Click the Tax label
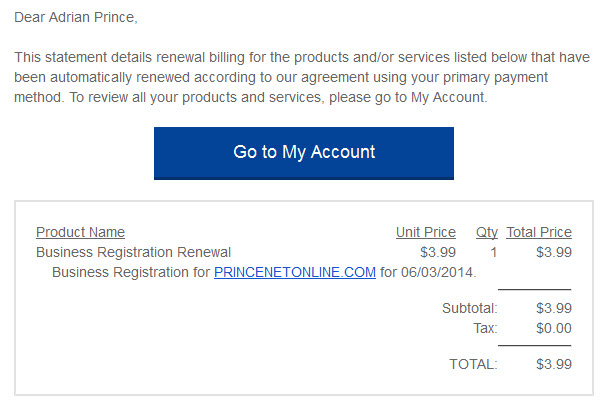The height and width of the screenshot is (407, 604). (x=485, y=328)
